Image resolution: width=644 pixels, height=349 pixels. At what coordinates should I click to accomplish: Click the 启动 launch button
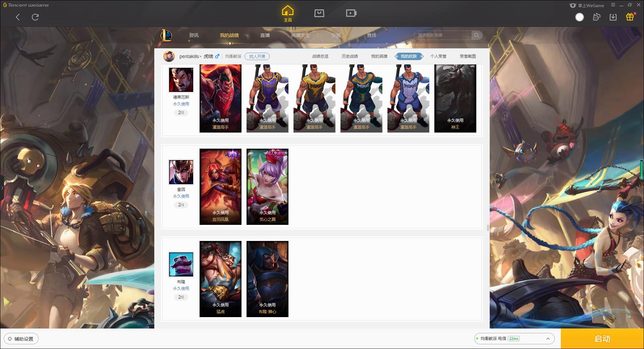point(602,339)
